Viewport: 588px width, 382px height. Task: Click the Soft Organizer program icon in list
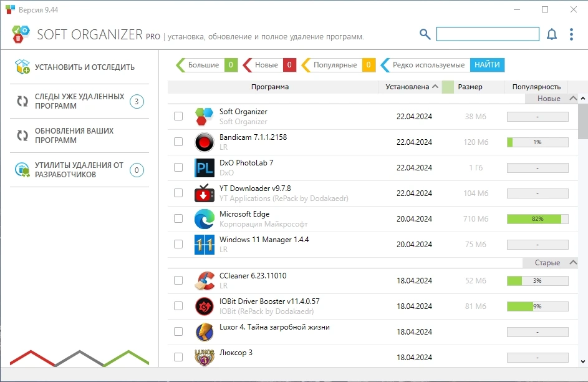(x=205, y=116)
